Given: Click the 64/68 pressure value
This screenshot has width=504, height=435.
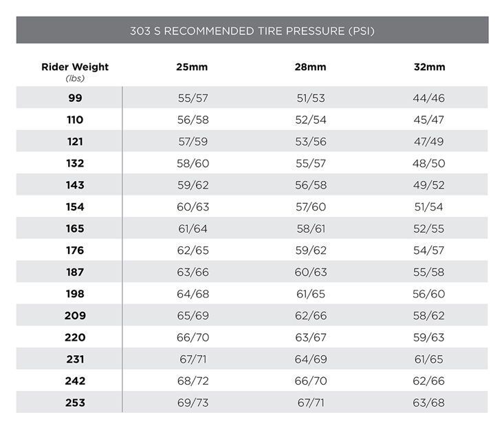Looking at the screenshot, I should tap(193, 294).
